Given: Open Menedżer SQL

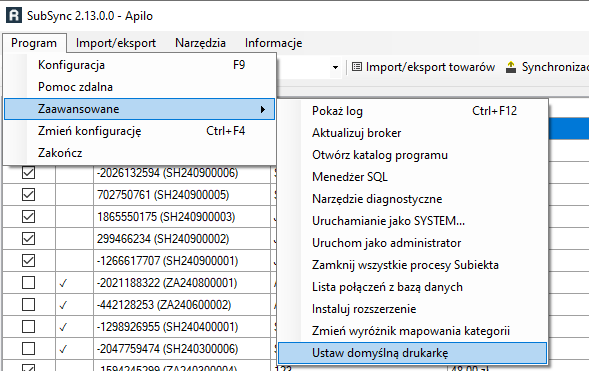Looking at the screenshot, I should click(x=412, y=177).
